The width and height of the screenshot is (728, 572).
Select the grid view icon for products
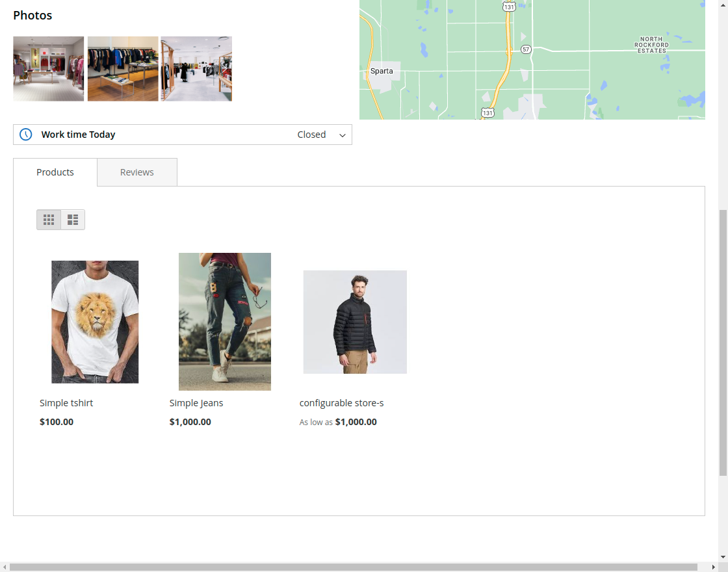click(x=49, y=219)
